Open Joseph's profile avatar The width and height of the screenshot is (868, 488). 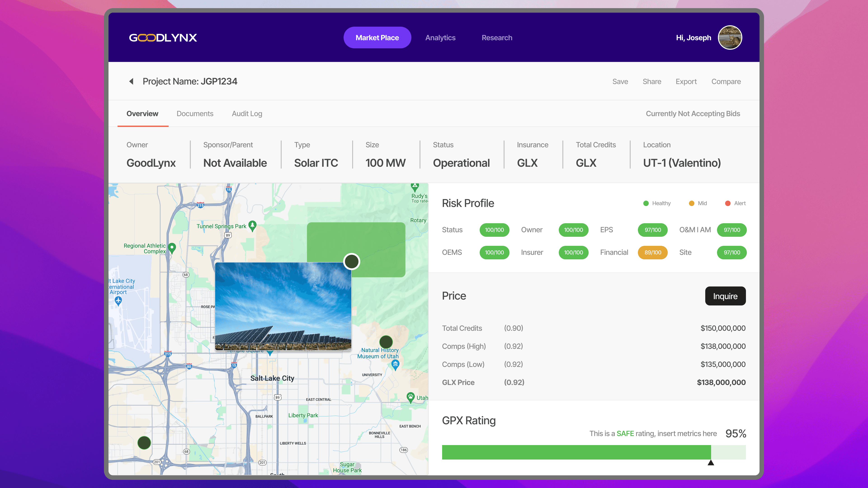pyautogui.click(x=730, y=38)
